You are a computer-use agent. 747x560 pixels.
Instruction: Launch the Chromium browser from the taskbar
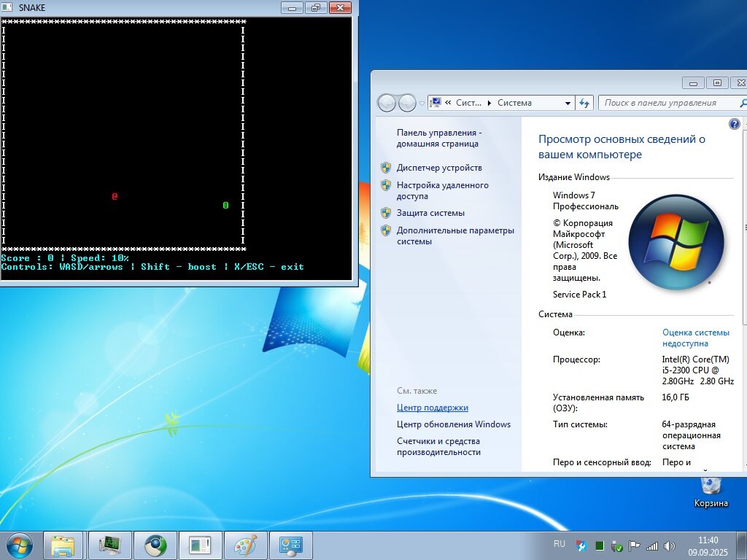pos(155,545)
